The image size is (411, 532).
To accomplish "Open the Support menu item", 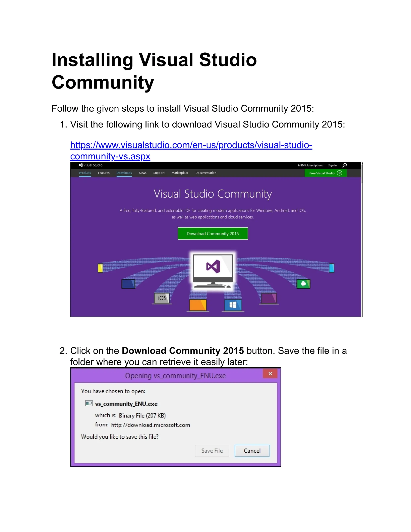I will click(x=159, y=173).
